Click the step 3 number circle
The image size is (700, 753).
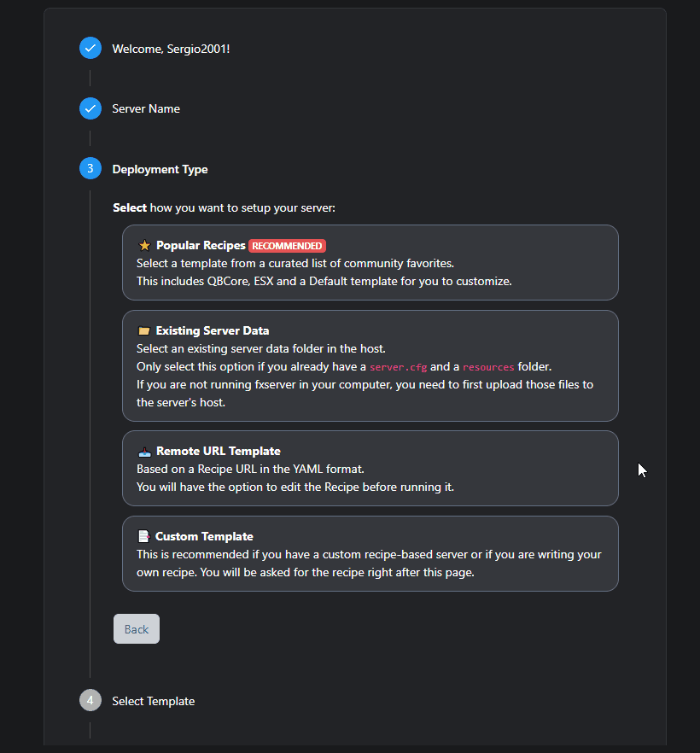[90, 168]
